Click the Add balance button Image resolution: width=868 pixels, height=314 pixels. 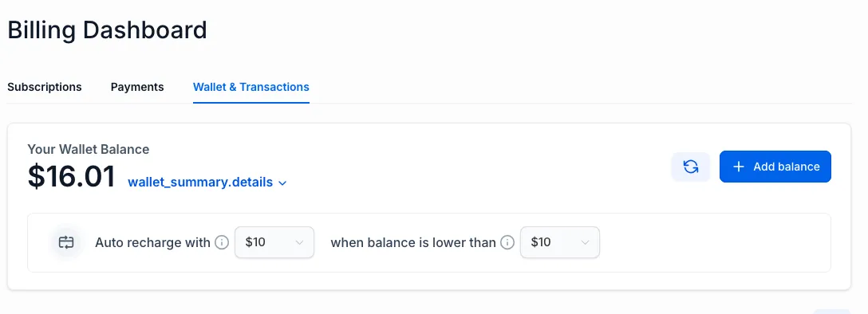775,167
